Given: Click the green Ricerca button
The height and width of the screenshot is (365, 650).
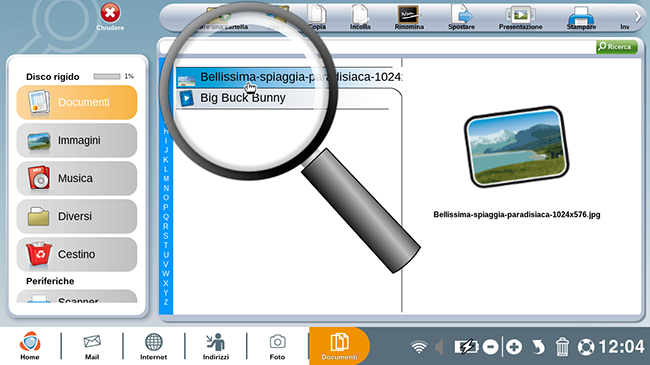Looking at the screenshot, I should coord(616,47).
